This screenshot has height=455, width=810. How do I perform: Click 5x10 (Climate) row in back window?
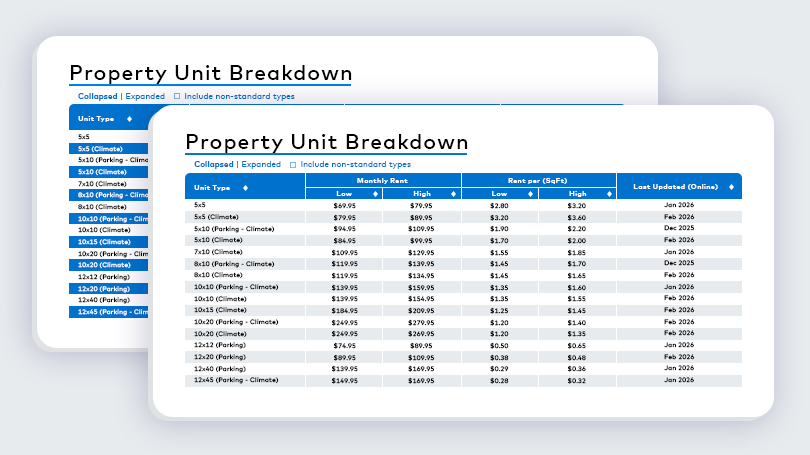[x=108, y=172]
